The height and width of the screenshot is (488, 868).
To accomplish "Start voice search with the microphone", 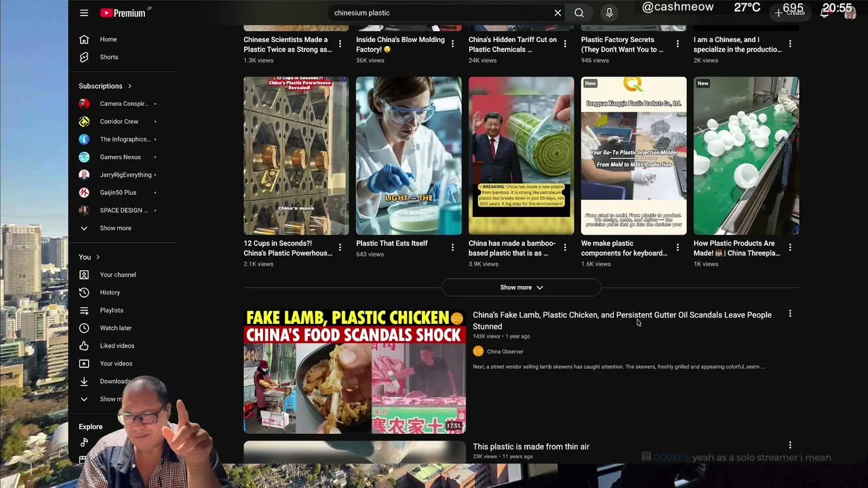I will pos(609,13).
